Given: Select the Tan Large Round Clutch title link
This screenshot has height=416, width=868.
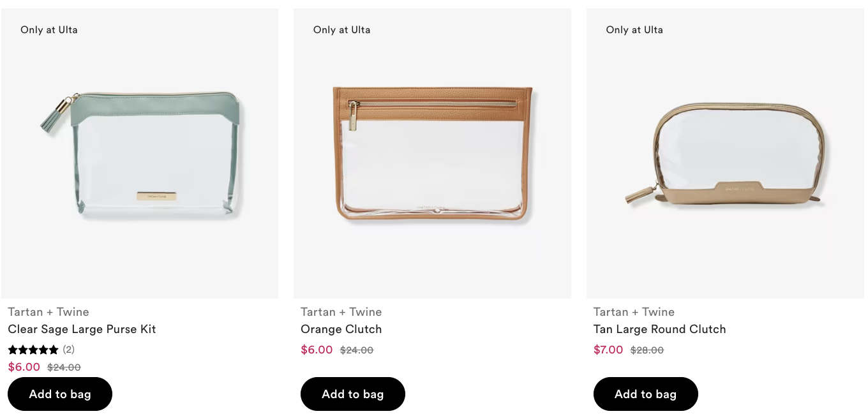Looking at the screenshot, I should (659, 329).
